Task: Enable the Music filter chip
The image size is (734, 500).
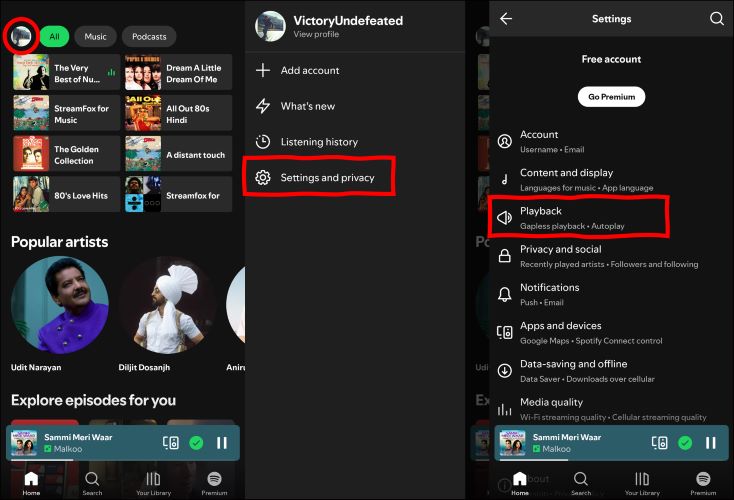Action: point(95,37)
